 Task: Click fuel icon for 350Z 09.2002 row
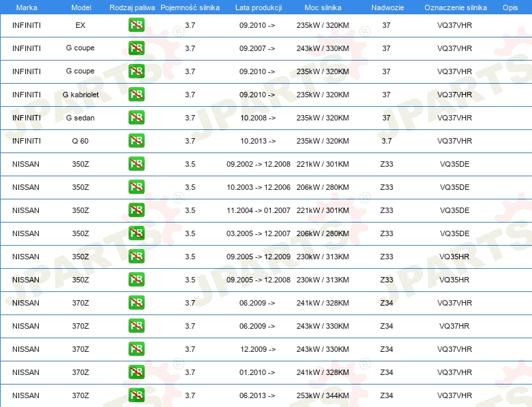136,163
